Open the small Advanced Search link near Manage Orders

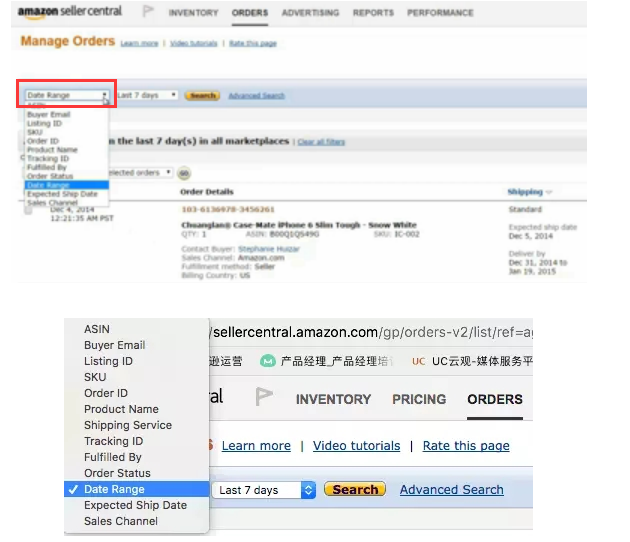(x=256, y=96)
